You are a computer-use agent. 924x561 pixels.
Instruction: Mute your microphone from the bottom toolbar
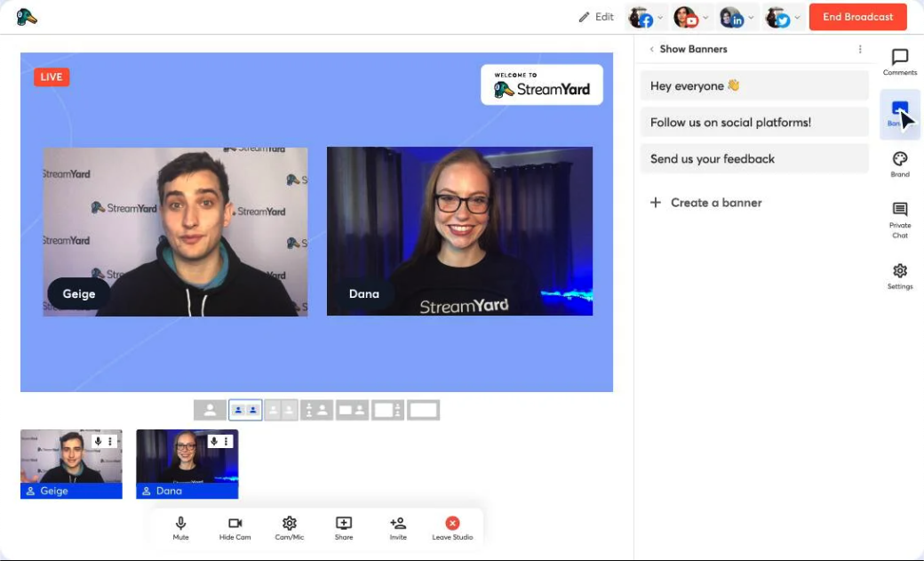click(180, 524)
